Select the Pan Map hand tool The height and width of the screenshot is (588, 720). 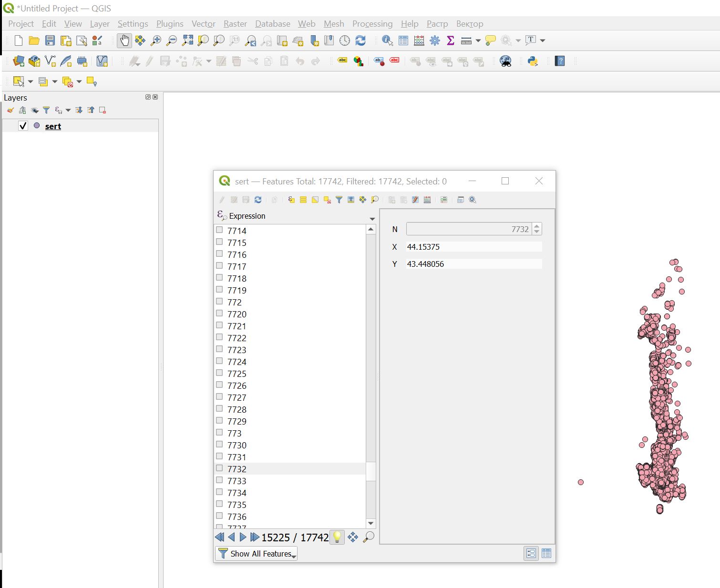point(124,41)
